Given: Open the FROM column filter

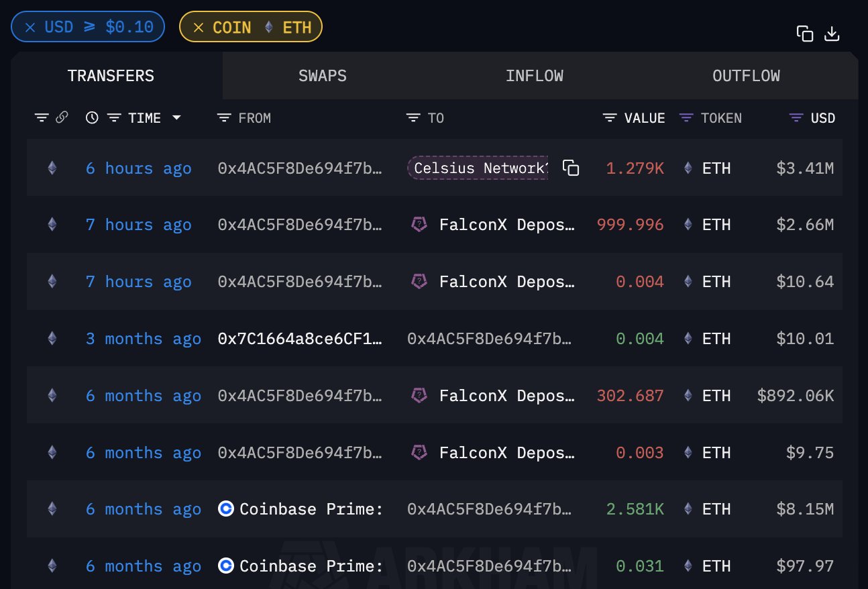Looking at the screenshot, I should point(224,118).
